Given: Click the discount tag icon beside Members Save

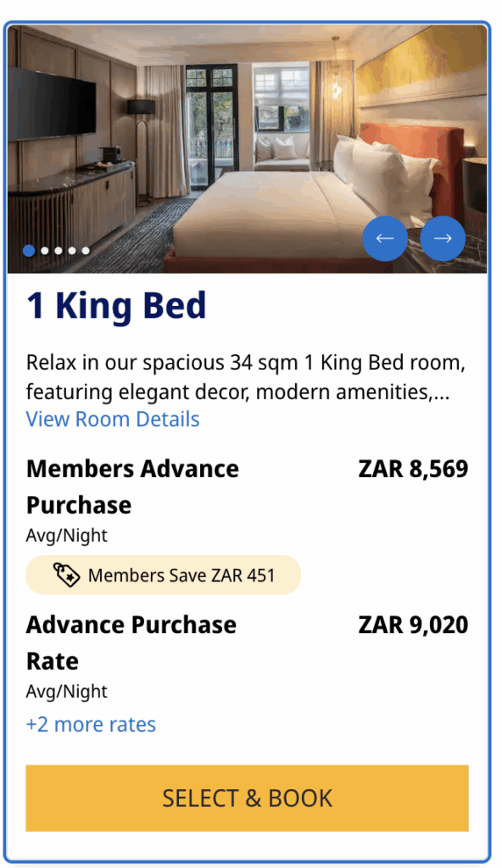Looking at the screenshot, I should [x=67, y=574].
